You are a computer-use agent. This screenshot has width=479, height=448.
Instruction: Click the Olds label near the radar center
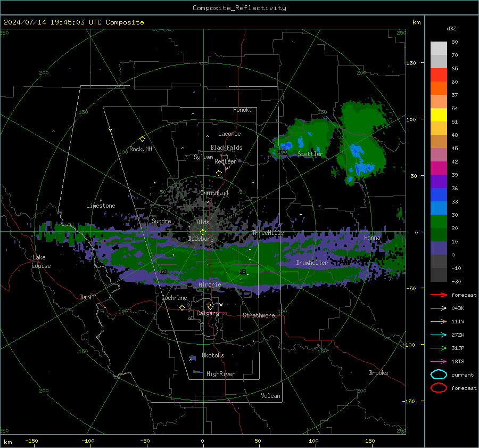[x=203, y=222]
